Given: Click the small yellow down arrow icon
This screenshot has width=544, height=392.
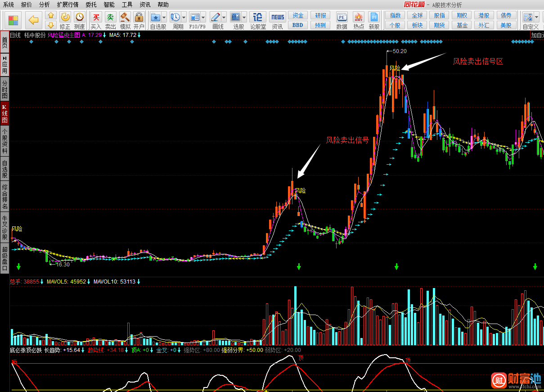Looking at the screenshot, I should tap(51, 25).
